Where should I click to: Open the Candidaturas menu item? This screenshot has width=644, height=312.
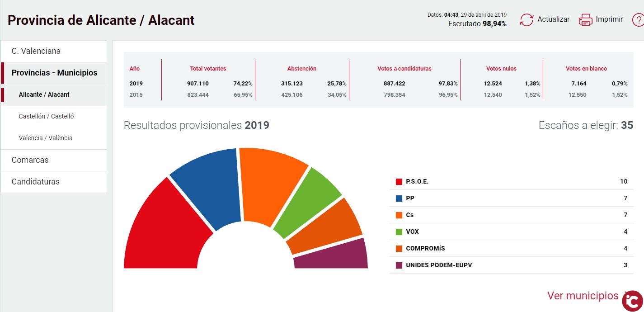[35, 182]
